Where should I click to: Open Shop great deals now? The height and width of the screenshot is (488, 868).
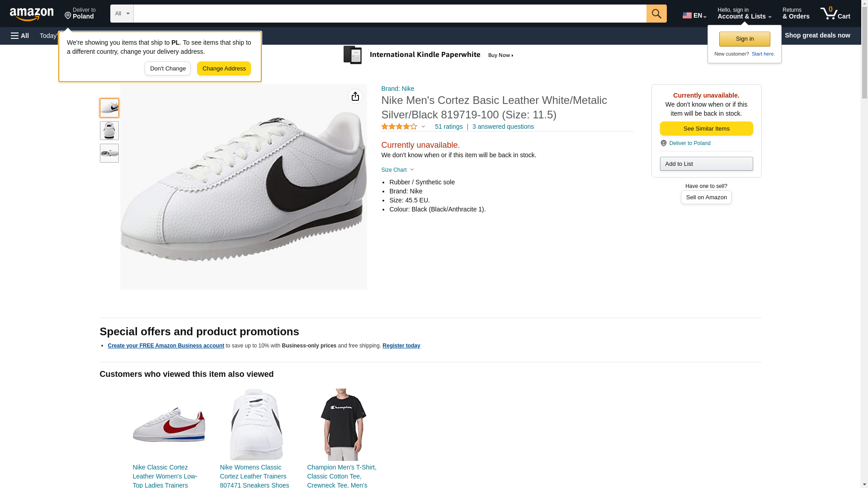(x=817, y=35)
